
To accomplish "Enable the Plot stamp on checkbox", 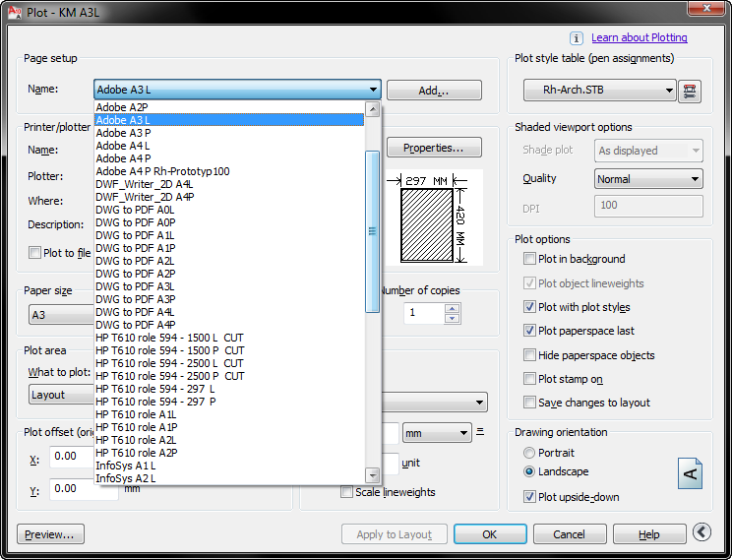I will click(530, 379).
